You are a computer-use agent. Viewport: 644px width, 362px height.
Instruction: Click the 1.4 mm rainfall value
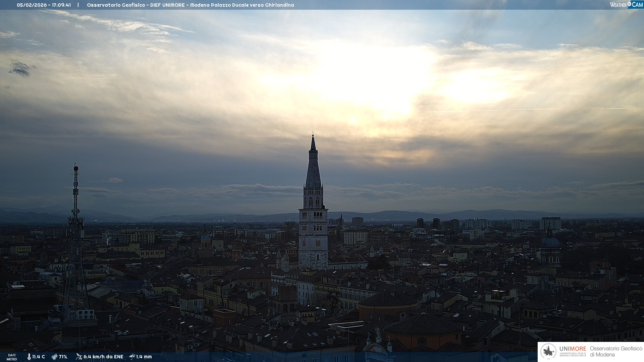[144, 357]
